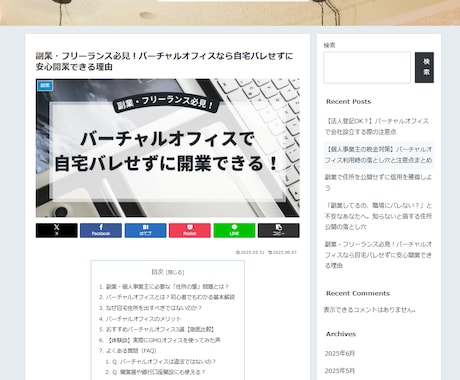Share the article on Facebook
Screen dimensions: 460x380
pos(101,230)
